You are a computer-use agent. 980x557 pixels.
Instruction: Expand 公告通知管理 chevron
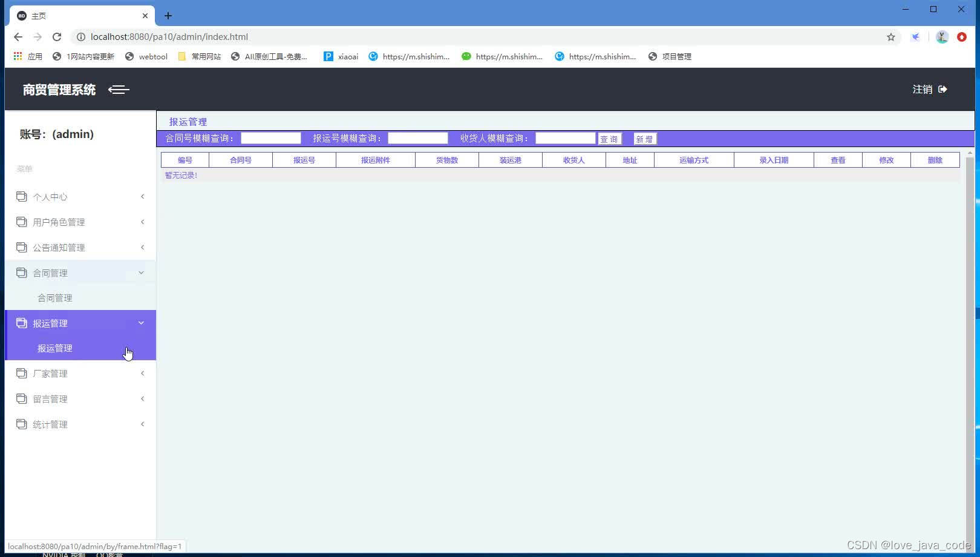tap(143, 247)
